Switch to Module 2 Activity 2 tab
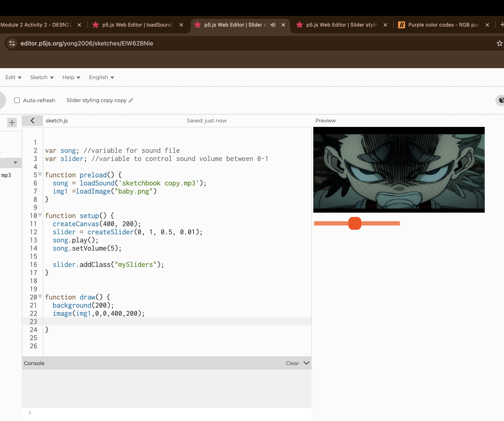 click(x=36, y=25)
